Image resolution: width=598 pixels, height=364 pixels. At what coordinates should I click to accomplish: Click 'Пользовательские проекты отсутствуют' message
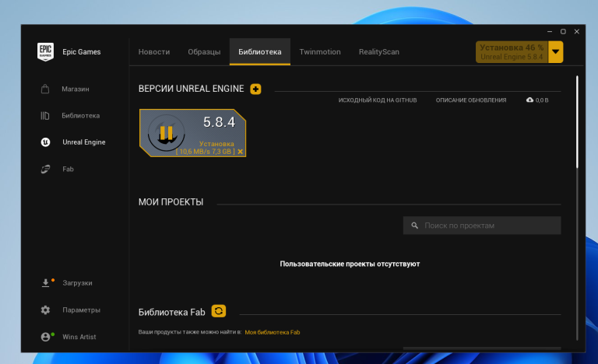coord(350,264)
